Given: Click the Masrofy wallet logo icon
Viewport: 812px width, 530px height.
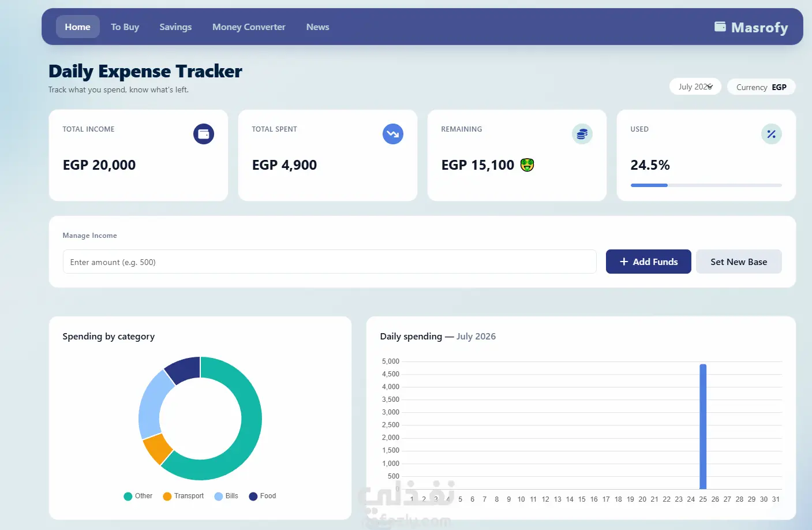Looking at the screenshot, I should click(720, 27).
